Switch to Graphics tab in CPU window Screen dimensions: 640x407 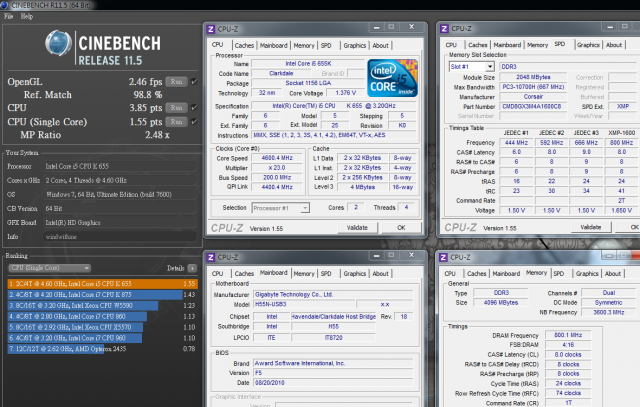[355, 45]
